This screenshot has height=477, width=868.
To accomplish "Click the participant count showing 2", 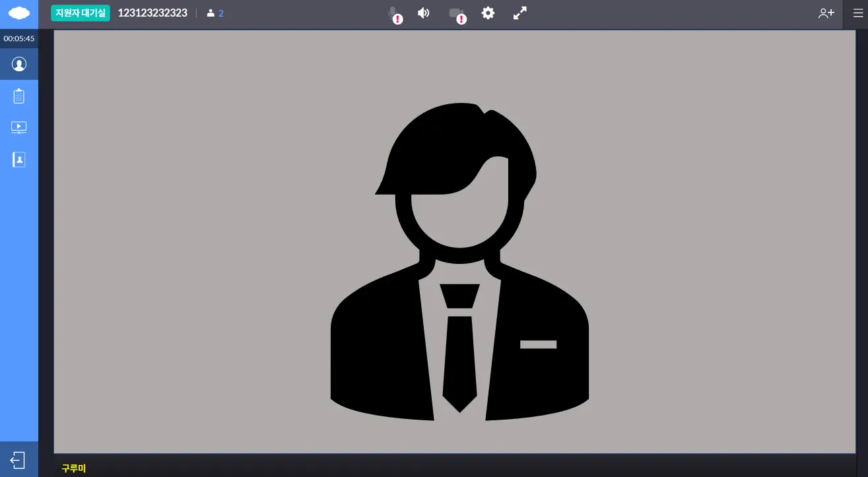I will point(221,14).
